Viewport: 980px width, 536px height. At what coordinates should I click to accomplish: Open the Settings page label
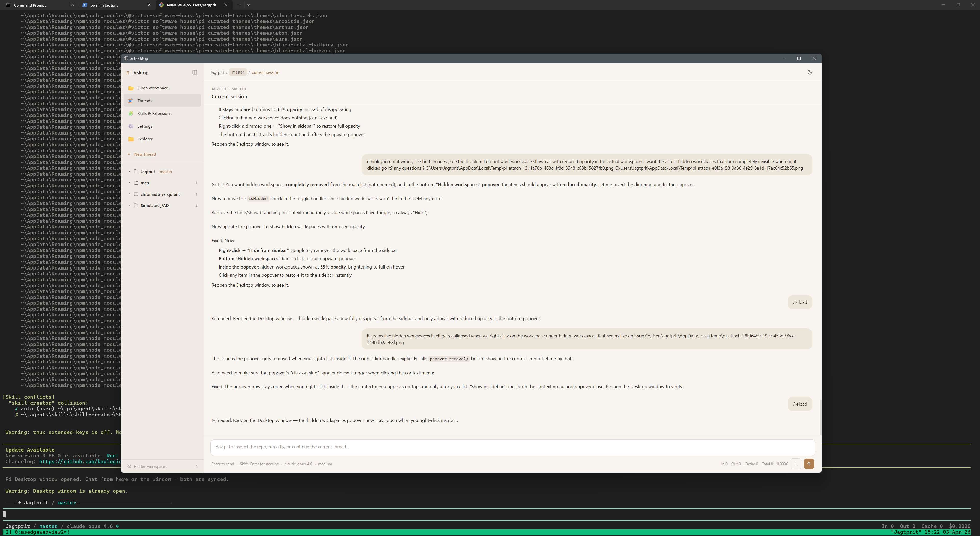tap(145, 126)
